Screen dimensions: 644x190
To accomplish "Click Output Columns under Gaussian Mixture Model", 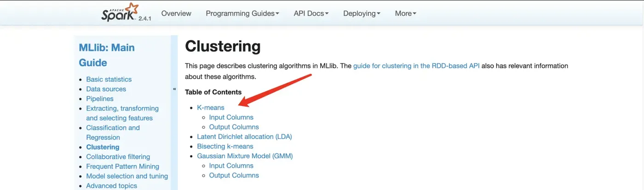I will point(234,175).
